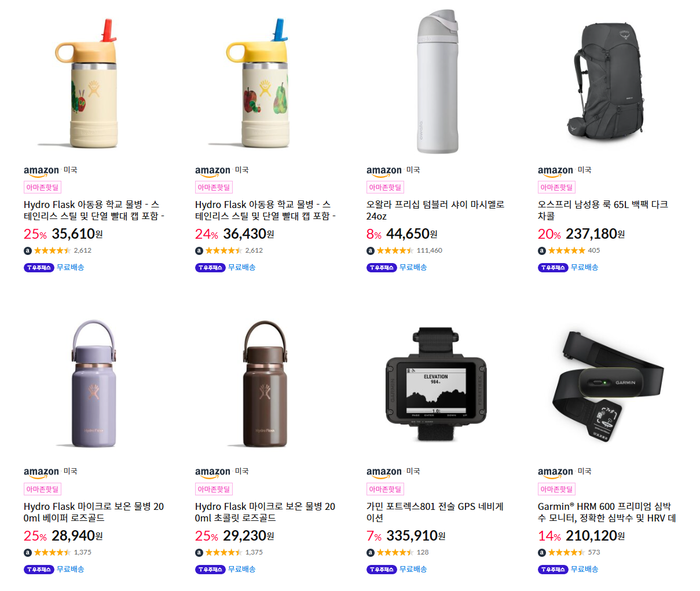Click the 아마존핫딜 badge on the Garmin HRM 600
700x591 pixels.
tap(556, 489)
